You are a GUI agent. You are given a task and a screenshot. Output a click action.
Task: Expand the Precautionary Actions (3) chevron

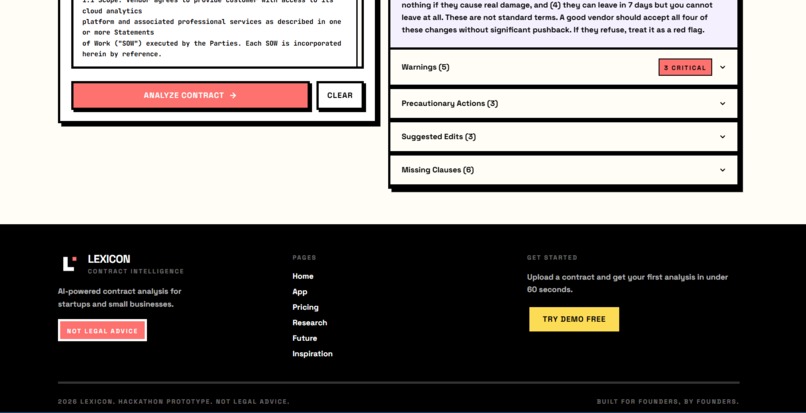[x=722, y=103]
